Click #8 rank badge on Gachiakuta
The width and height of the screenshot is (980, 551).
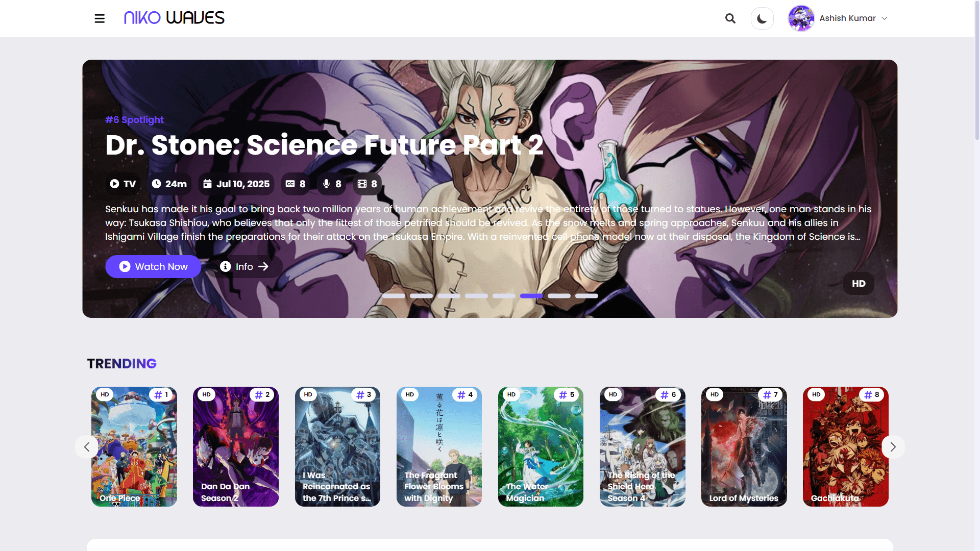872,394
